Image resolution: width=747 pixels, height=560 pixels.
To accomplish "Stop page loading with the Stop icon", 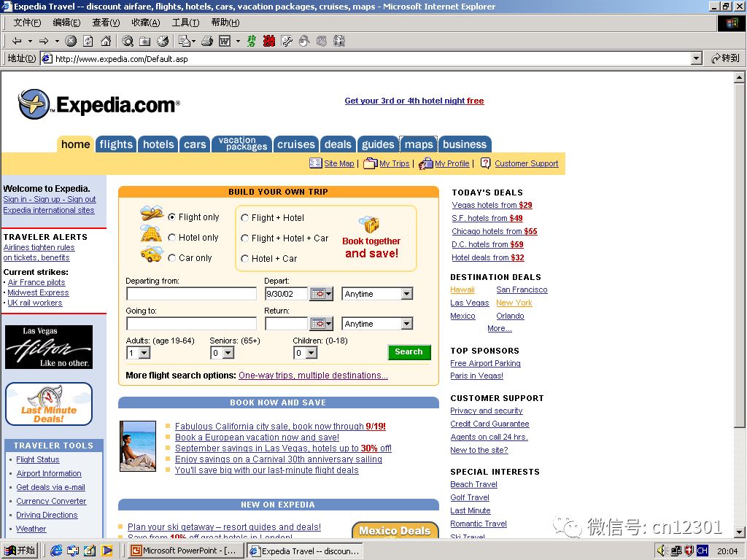I will pyautogui.click(x=71, y=42).
